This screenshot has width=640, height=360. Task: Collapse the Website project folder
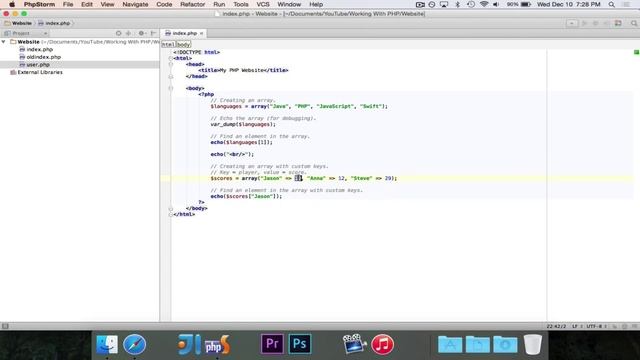[x=4, y=42]
